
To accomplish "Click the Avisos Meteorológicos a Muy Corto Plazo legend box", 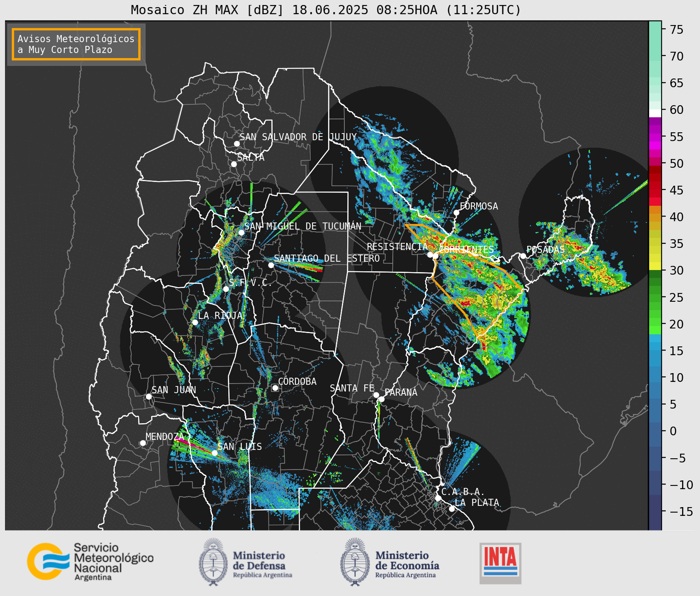I will [76, 44].
